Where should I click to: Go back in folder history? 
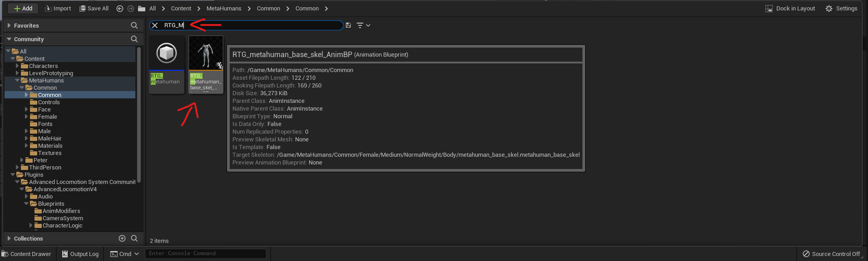click(120, 9)
